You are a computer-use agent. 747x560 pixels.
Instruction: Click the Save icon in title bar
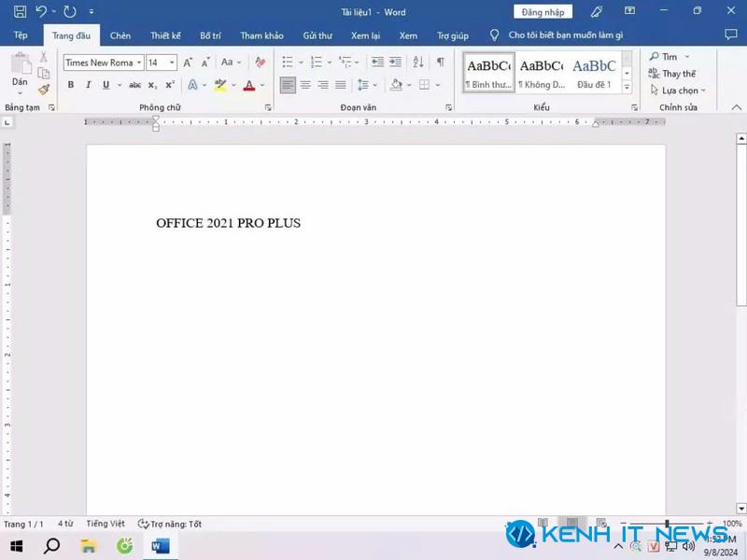[20, 11]
